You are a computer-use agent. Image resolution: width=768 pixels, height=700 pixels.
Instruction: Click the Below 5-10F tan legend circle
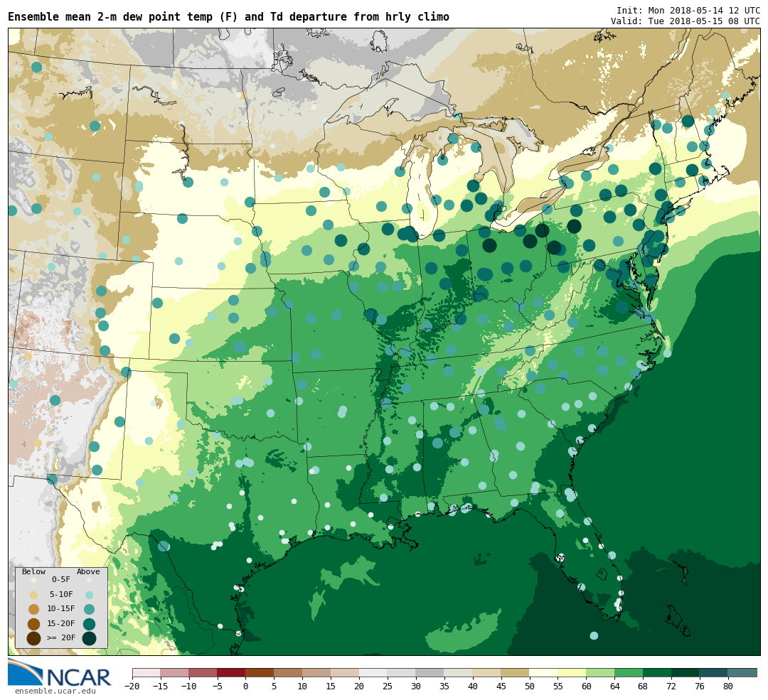click(33, 595)
